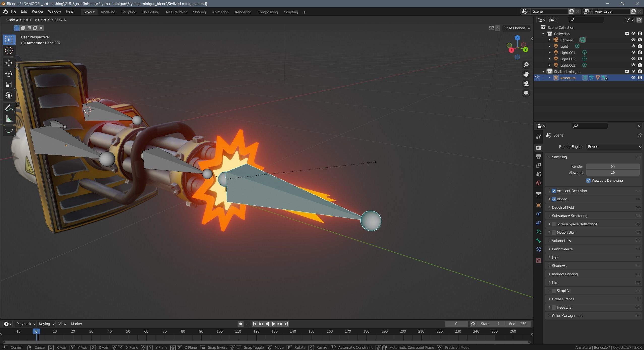The width and height of the screenshot is (644, 350).
Task: Click the outliner filter funnel icon
Action: (628, 20)
